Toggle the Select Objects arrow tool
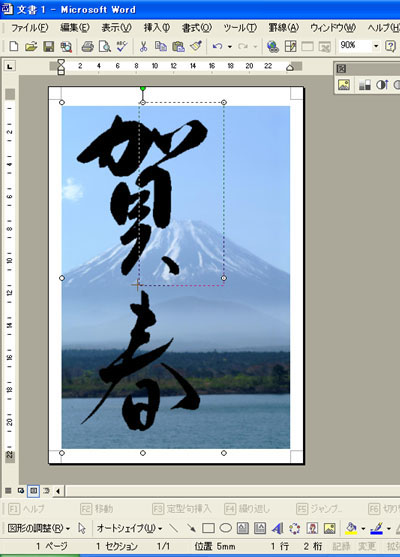 click(x=82, y=529)
